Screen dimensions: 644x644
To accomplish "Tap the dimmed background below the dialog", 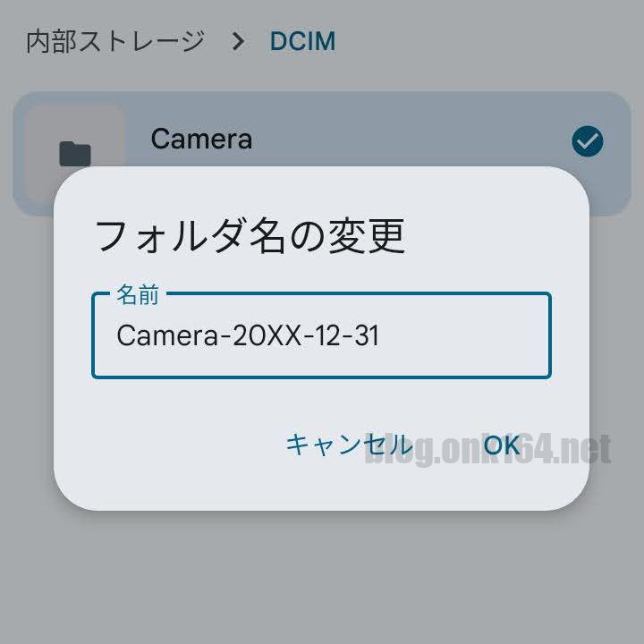I will click(322, 577).
